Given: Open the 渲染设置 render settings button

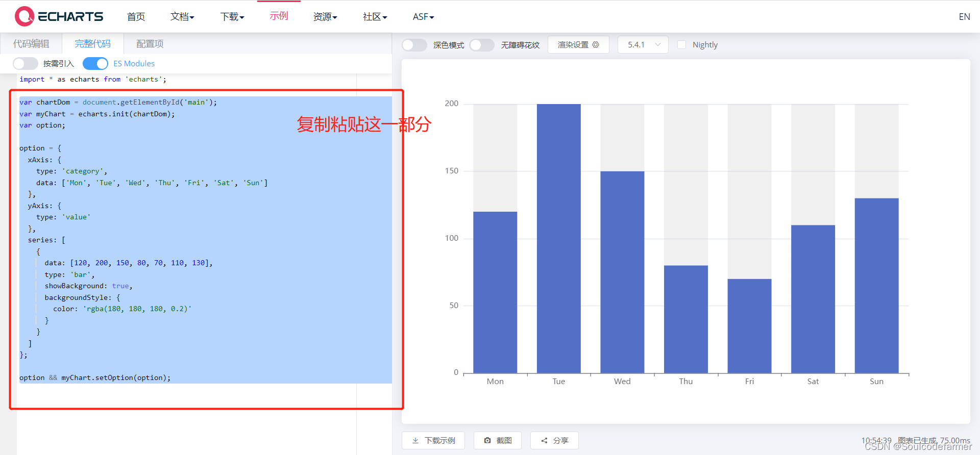Looking at the screenshot, I should [x=578, y=45].
